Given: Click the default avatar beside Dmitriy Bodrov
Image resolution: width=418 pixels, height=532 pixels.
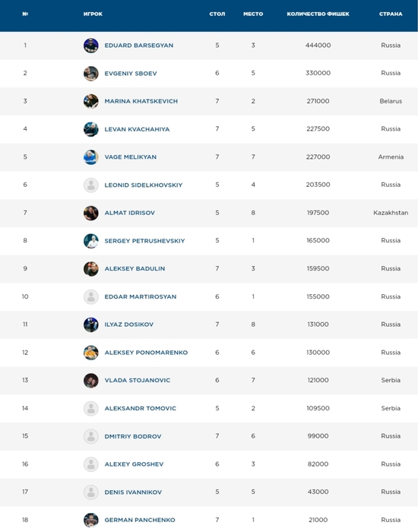Looking at the screenshot, I should (91, 436).
